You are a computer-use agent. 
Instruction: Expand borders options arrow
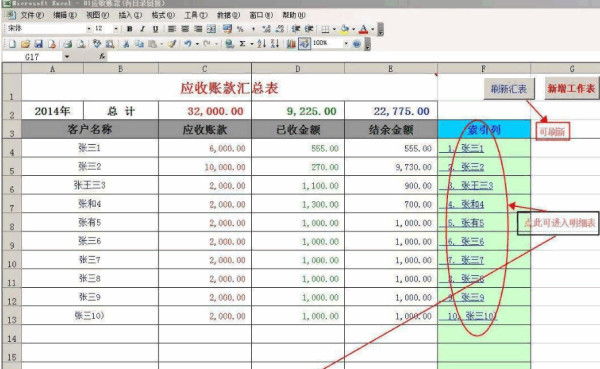pyautogui.click(x=334, y=29)
